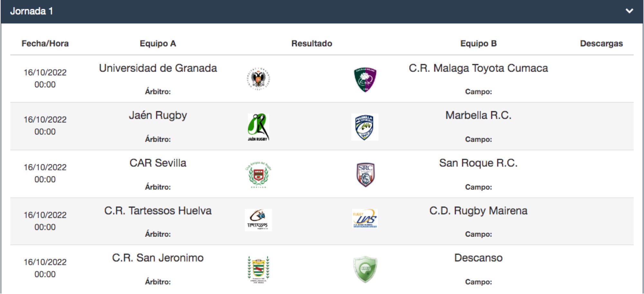Click the C.R. Malaga green-purple shield logo
This screenshot has width=644, height=294.
(x=365, y=79)
